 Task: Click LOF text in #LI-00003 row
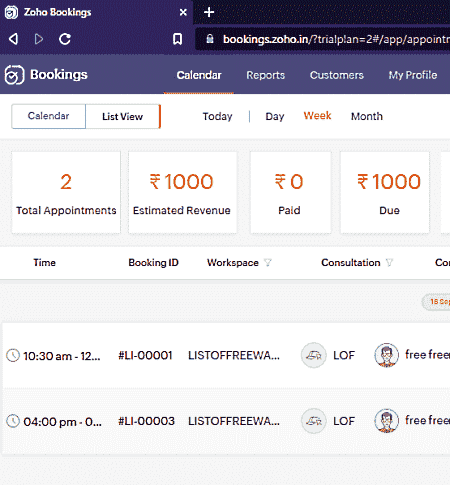pos(344,421)
